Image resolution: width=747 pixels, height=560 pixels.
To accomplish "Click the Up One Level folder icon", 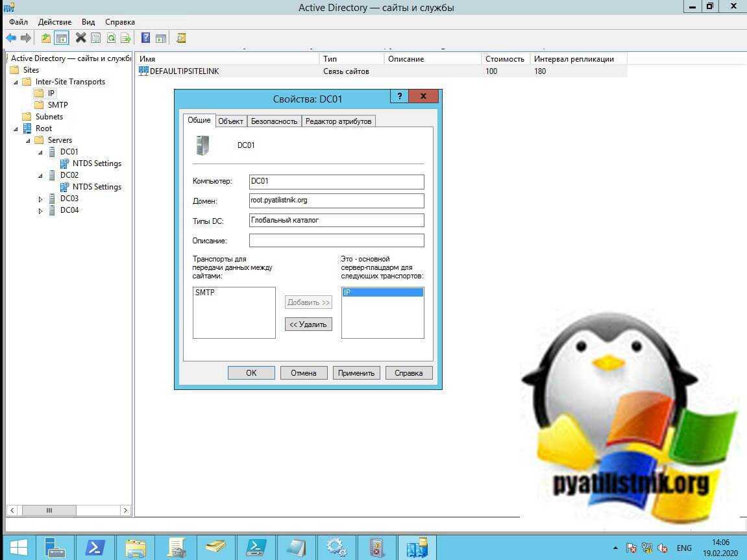I will tap(45, 38).
